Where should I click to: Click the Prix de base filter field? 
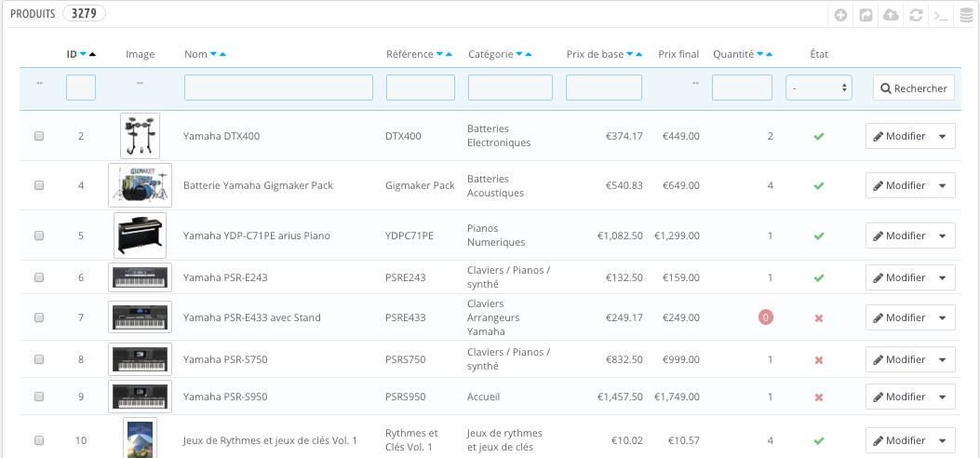(604, 88)
